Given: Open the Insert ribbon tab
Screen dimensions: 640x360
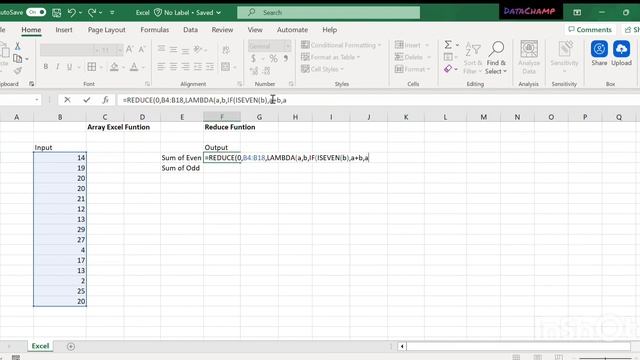Looking at the screenshot, I should (64, 30).
